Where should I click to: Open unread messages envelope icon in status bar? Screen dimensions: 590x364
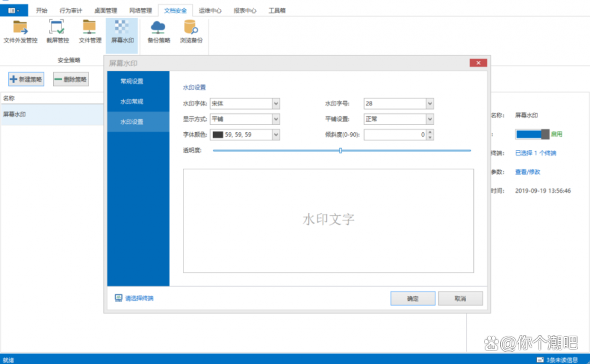(540, 359)
